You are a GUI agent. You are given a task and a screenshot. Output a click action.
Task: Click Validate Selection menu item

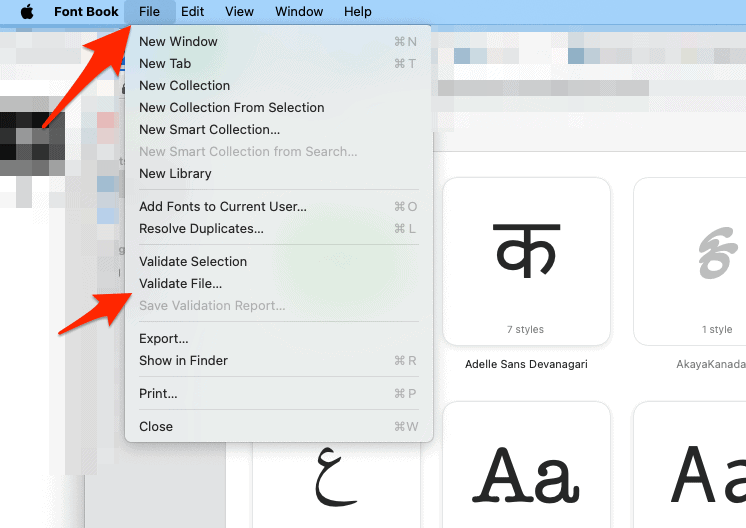click(192, 262)
